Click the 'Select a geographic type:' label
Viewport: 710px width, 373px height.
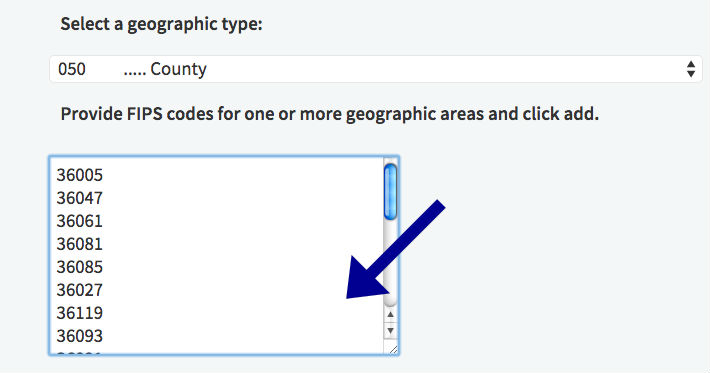pos(162,24)
